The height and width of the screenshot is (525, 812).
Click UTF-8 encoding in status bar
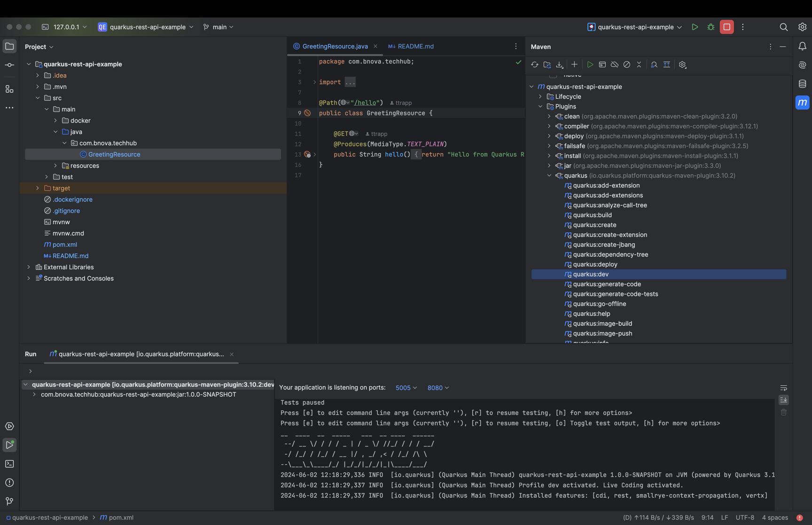click(x=745, y=517)
